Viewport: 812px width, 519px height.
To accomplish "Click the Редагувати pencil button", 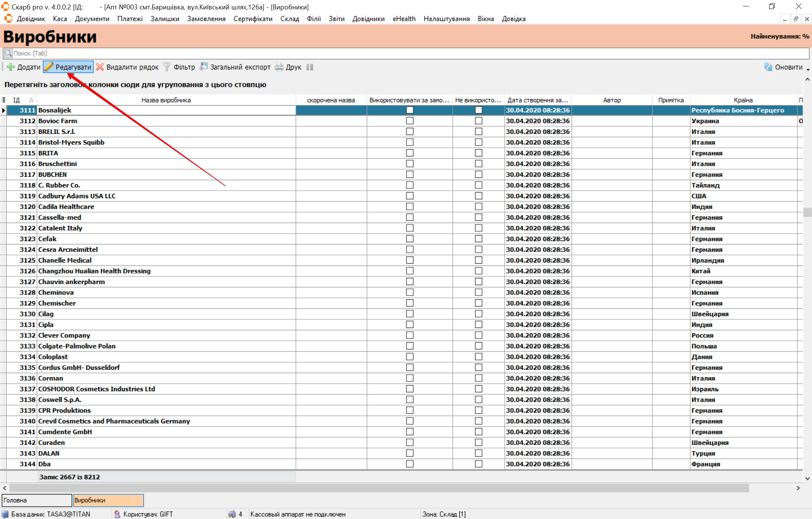I will (x=68, y=67).
